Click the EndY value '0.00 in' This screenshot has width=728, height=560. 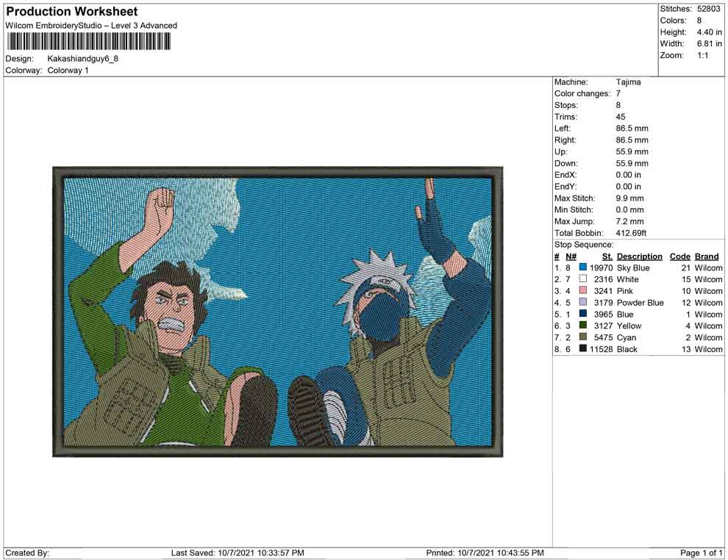[628, 187]
